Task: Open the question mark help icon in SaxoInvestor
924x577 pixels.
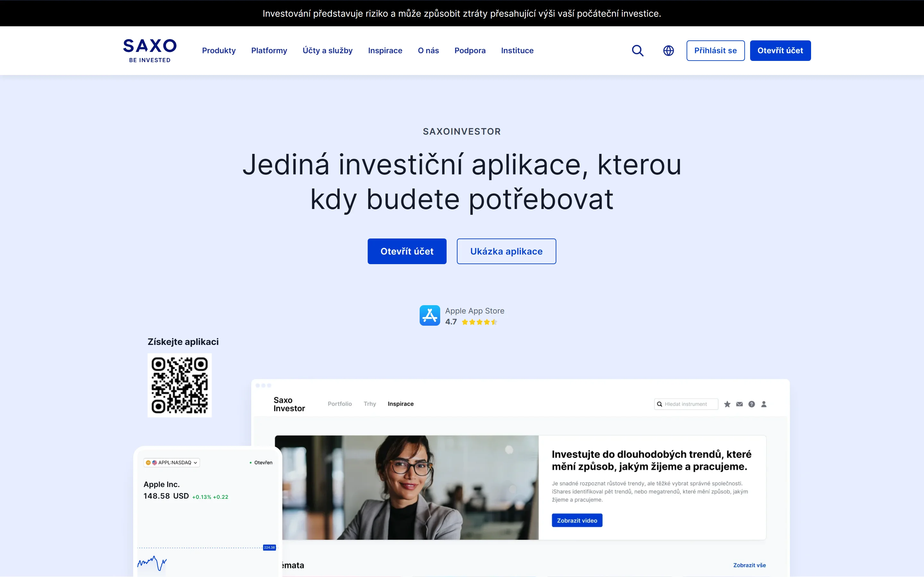Action: pos(751,404)
